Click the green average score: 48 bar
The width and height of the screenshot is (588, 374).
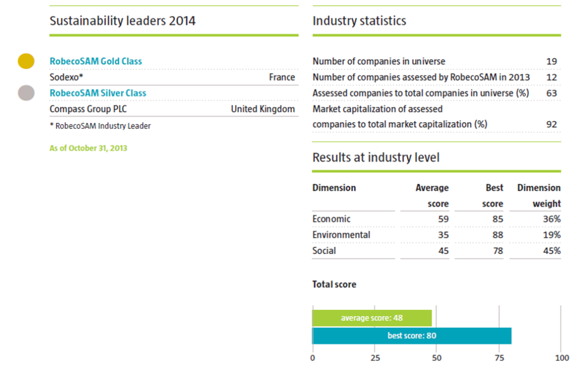coord(372,318)
